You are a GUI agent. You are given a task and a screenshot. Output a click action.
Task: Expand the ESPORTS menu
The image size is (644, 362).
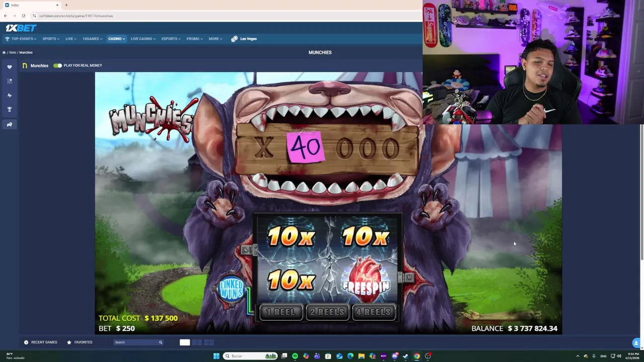pos(171,39)
